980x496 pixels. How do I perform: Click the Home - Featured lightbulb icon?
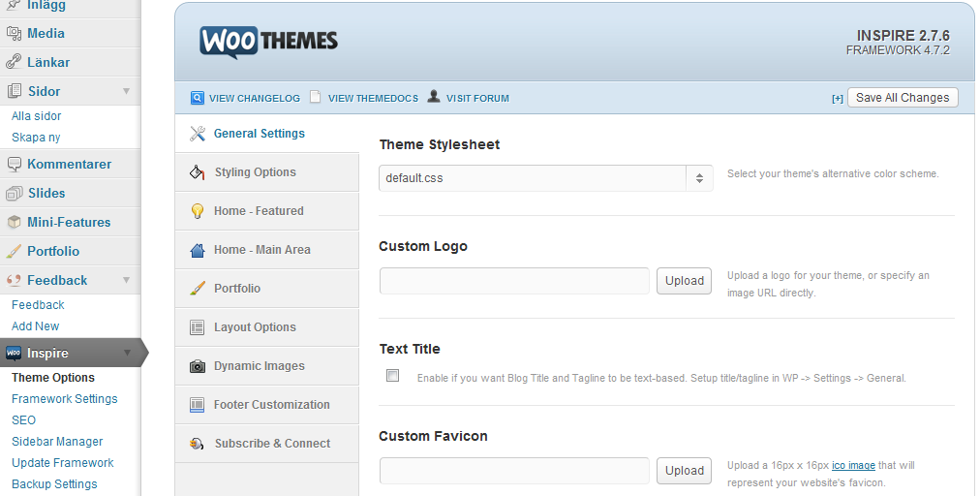coord(198,211)
